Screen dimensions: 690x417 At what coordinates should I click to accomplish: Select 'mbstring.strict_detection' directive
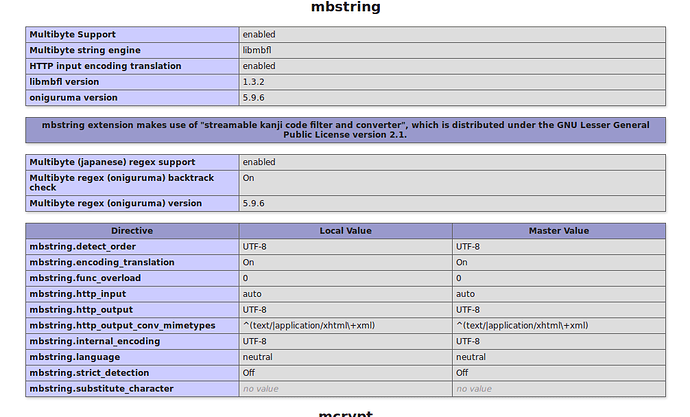[x=132, y=373]
